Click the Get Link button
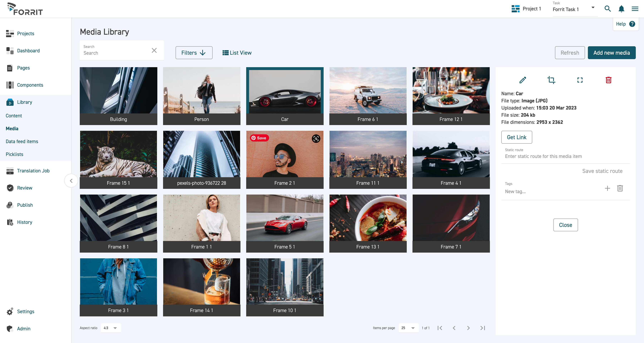The height and width of the screenshot is (343, 644). coord(517,137)
